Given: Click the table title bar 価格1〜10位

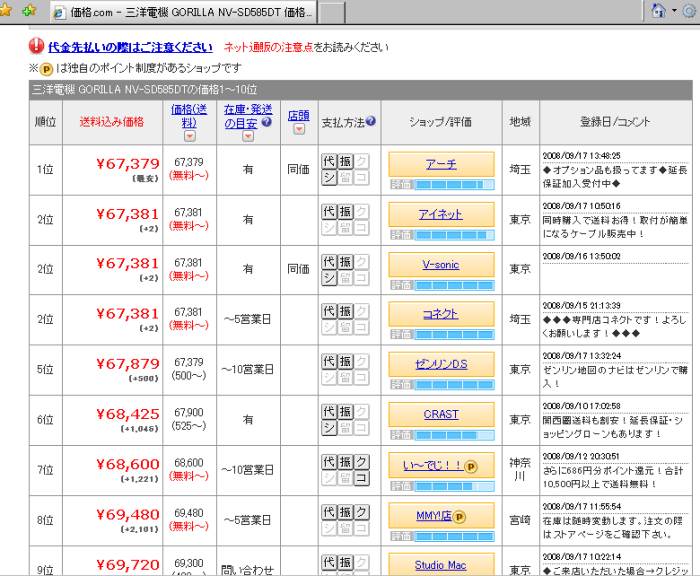Looking at the screenshot, I should tap(360, 90).
